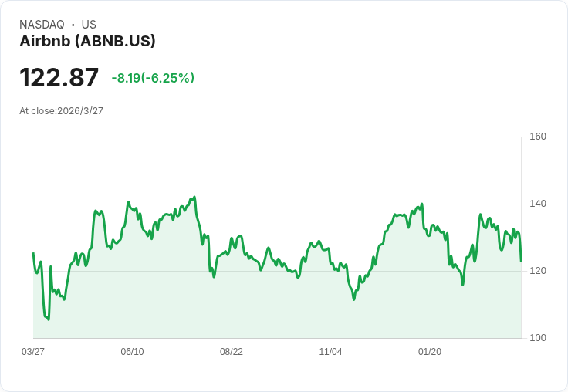Select the 11/04 date on the x-axis

tap(330, 352)
